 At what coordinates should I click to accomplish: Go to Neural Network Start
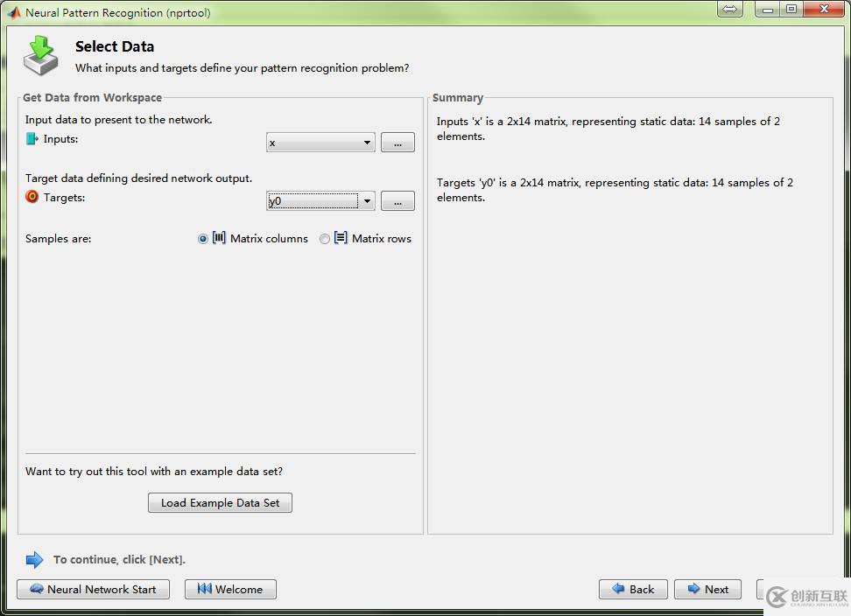[x=93, y=590]
